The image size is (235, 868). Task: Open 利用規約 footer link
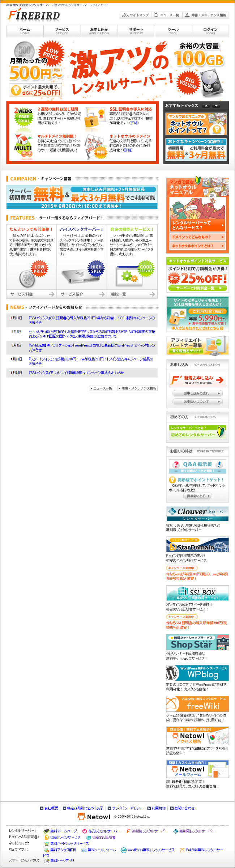[x=156, y=808]
